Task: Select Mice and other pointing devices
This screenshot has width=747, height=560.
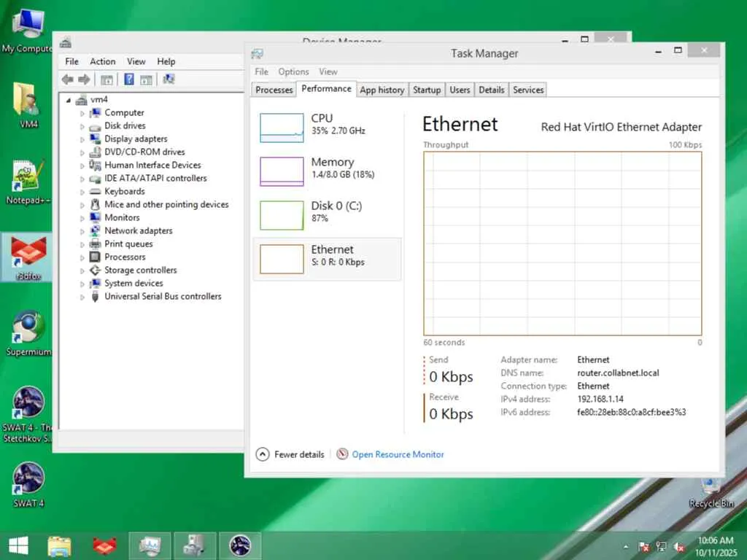Action: [166, 204]
